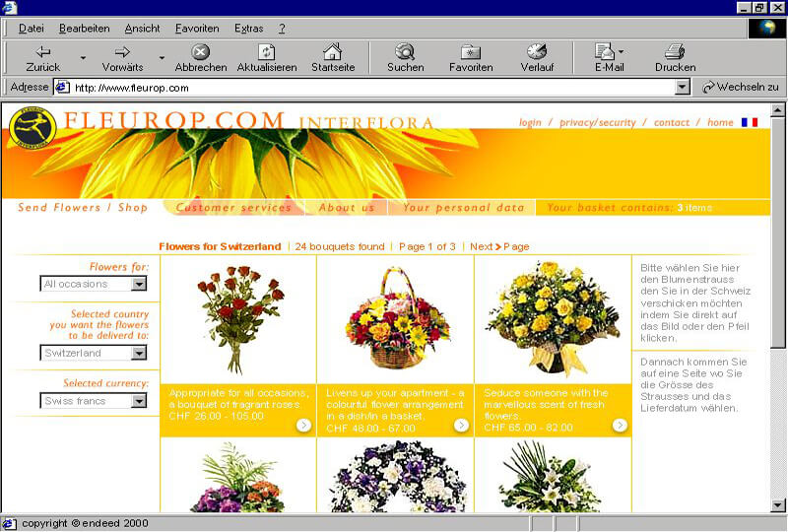Select the Your personal data tab
The image size is (788, 532).
(463, 207)
